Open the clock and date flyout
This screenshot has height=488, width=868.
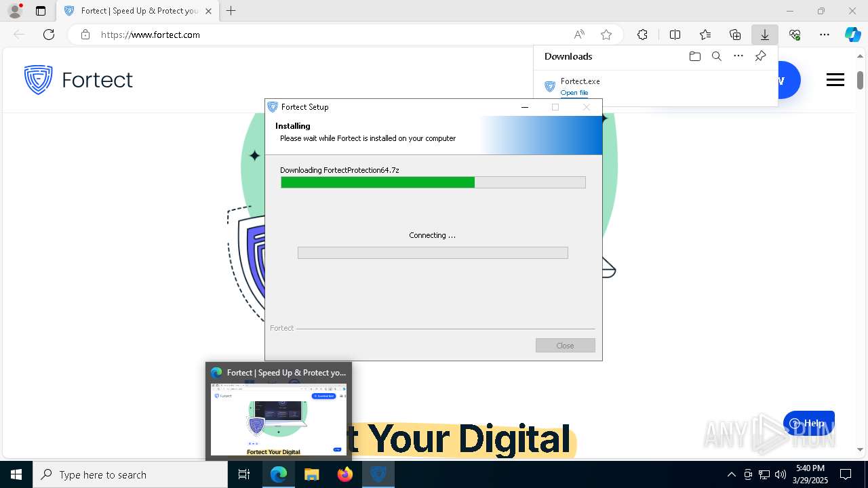pos(810,474)
